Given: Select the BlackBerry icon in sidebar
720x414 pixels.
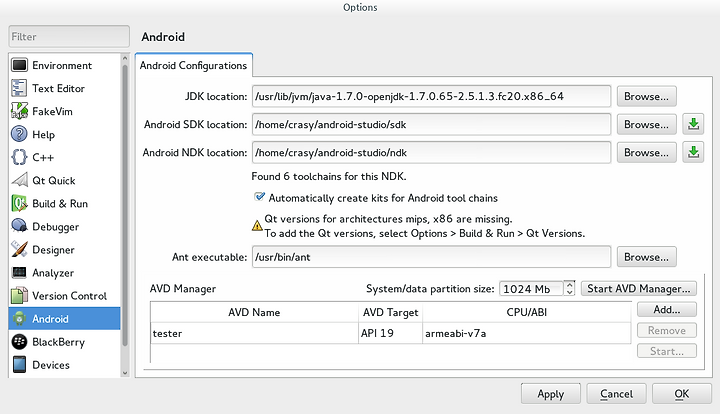Looking at the screenshot, I should click(x=19, y=341).
